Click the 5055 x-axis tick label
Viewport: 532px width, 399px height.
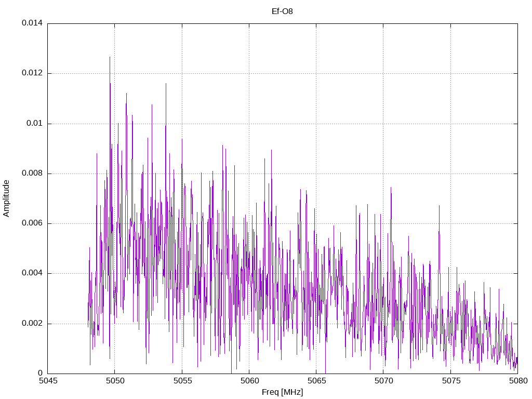(182, 381)
